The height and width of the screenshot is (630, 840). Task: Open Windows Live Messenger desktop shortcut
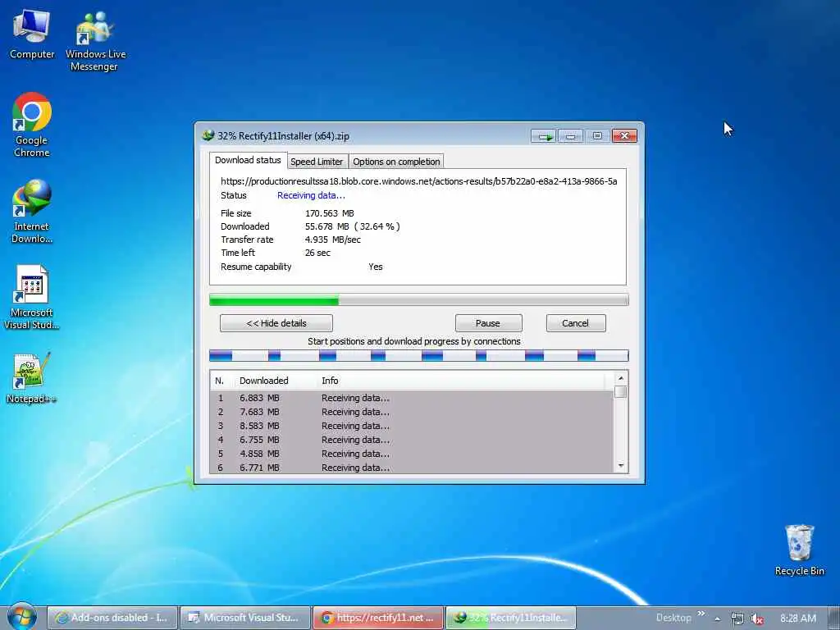tap(95, 41)
